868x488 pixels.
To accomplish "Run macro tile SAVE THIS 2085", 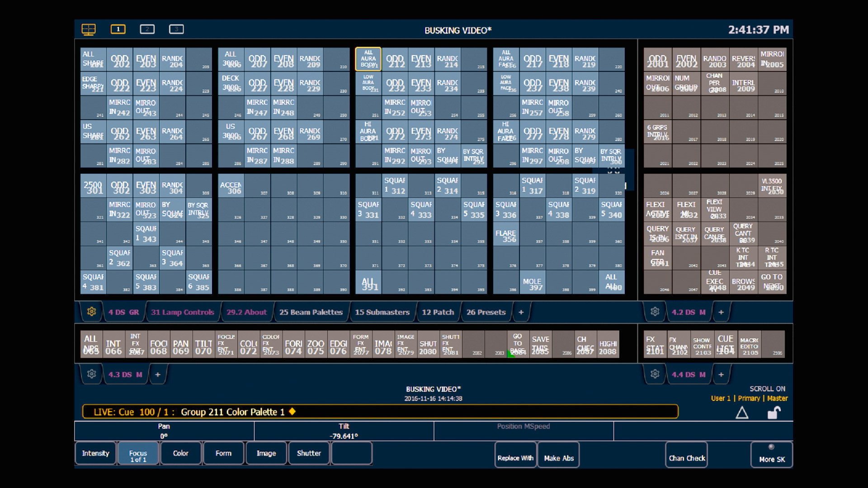I will coord(541,344).
